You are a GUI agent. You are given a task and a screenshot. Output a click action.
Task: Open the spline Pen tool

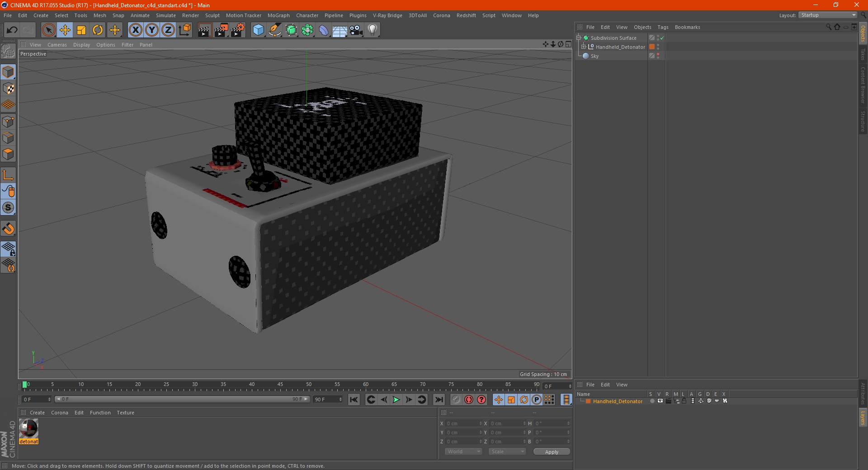[275, 30]
